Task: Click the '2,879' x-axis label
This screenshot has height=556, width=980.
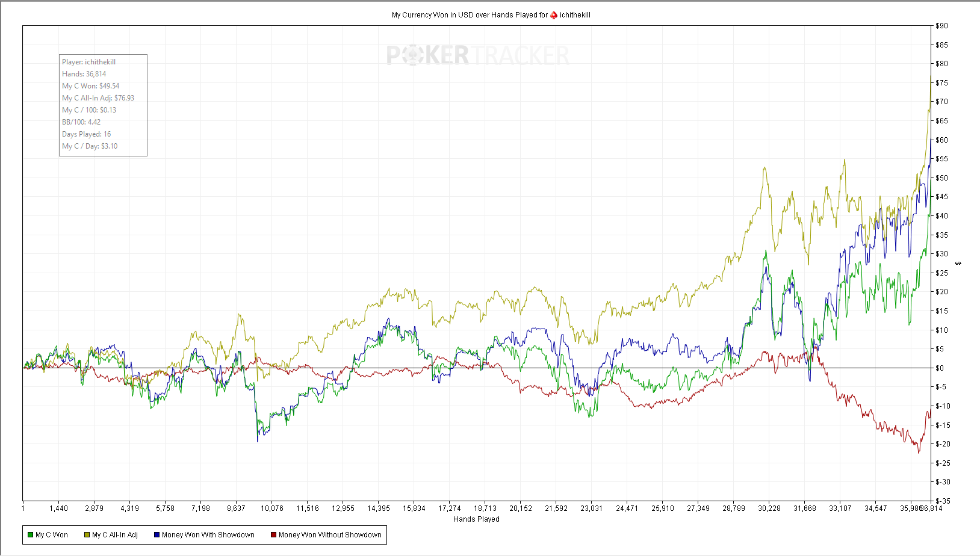Action: click(x=94, y=508)
